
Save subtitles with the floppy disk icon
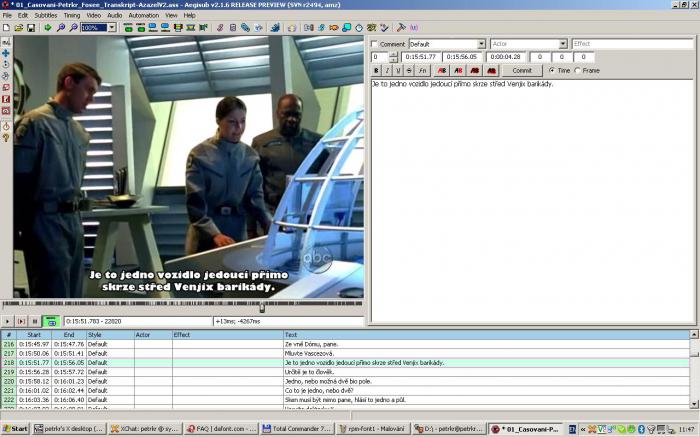(31, 28)
